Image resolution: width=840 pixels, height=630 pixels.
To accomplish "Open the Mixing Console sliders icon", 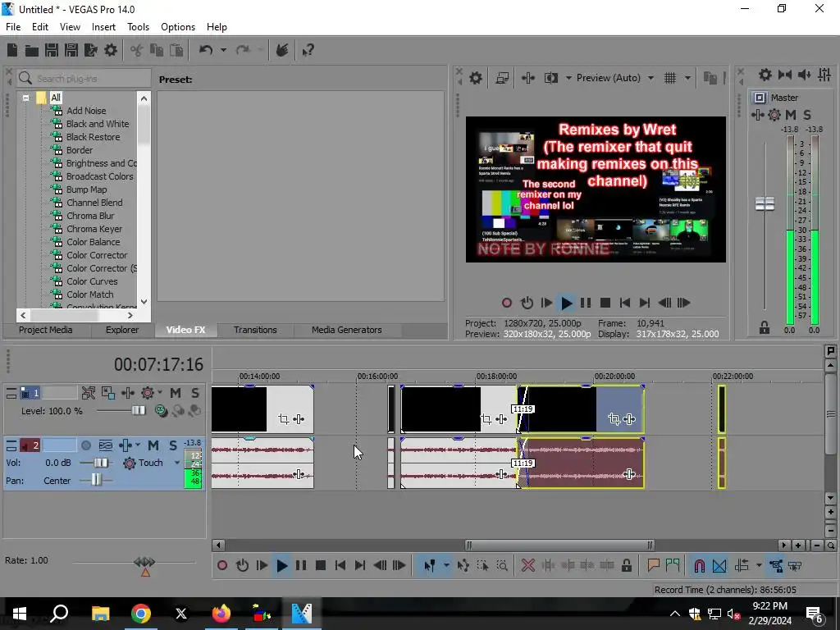I will coord(824,75).
